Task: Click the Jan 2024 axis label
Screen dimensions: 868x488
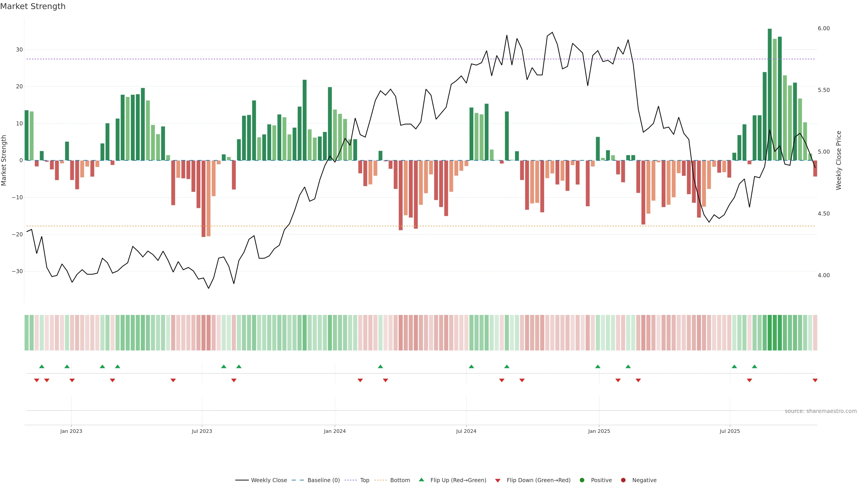Action: 335,431
